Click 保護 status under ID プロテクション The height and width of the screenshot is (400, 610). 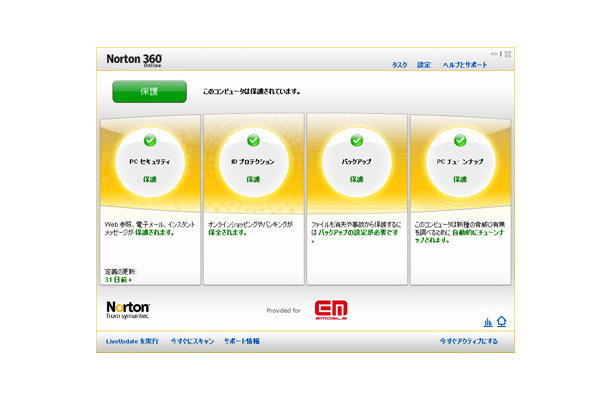click(253, 179)
